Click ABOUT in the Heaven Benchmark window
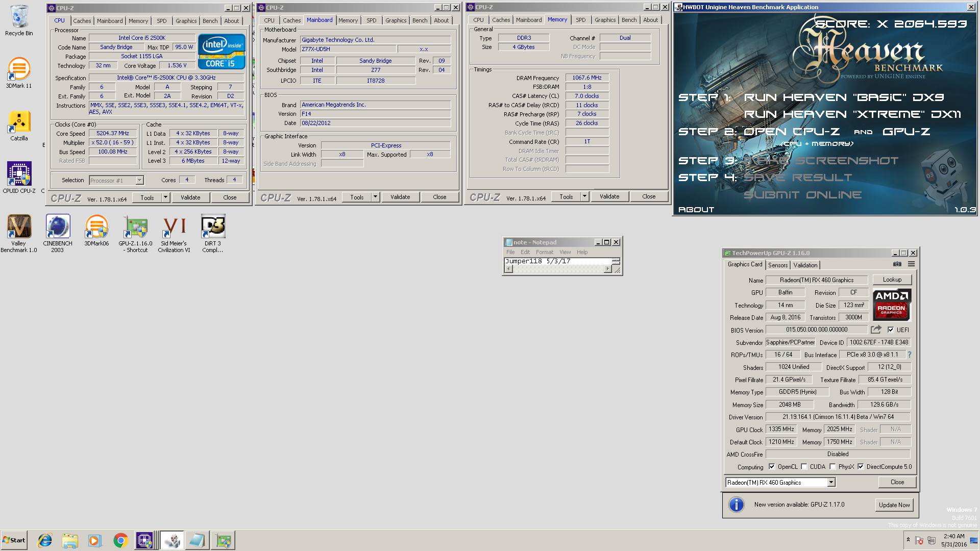The image size is (980, 551). click(696, 209)
